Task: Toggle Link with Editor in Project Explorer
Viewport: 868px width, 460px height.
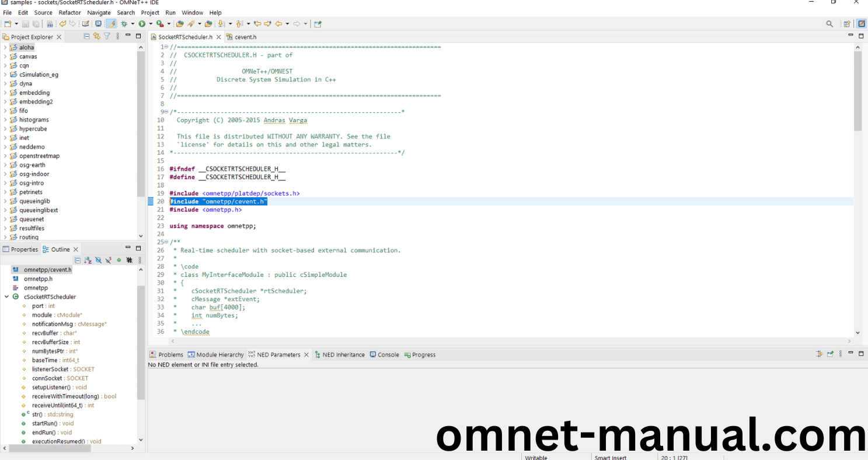Action: coord(97,36)
